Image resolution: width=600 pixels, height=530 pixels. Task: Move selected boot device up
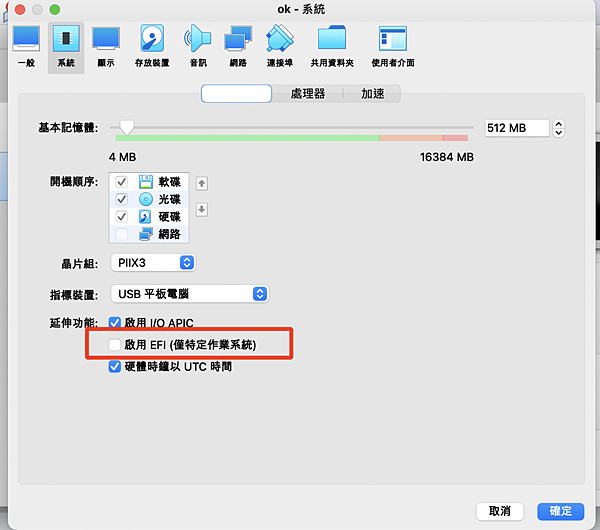(x=202, y=184)
